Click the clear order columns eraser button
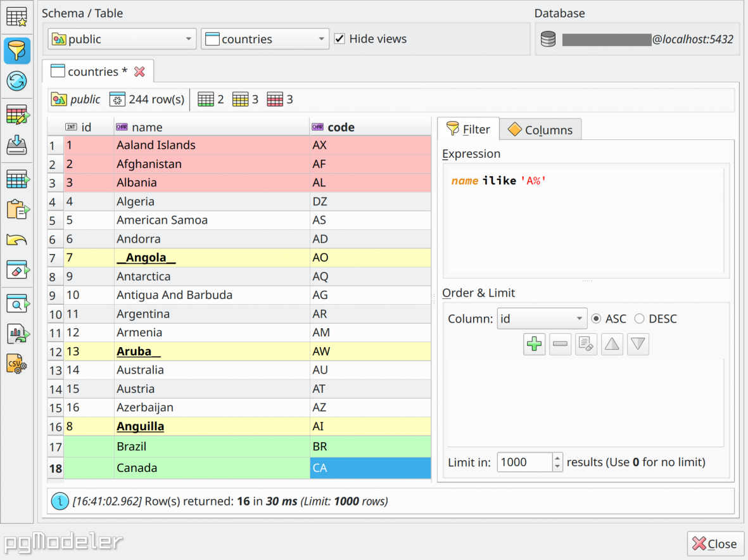Viewport: 748px width, 560px height. point(586,344)
